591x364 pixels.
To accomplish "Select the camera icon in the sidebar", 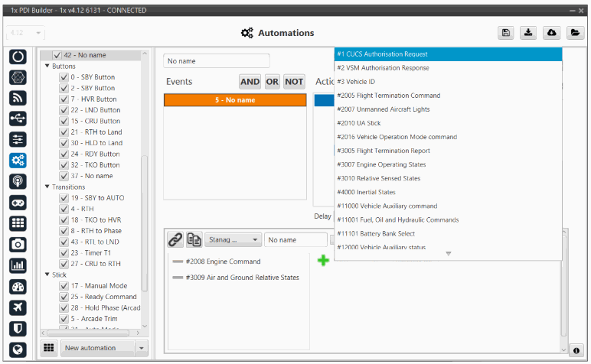I will [x=19, y=245].
